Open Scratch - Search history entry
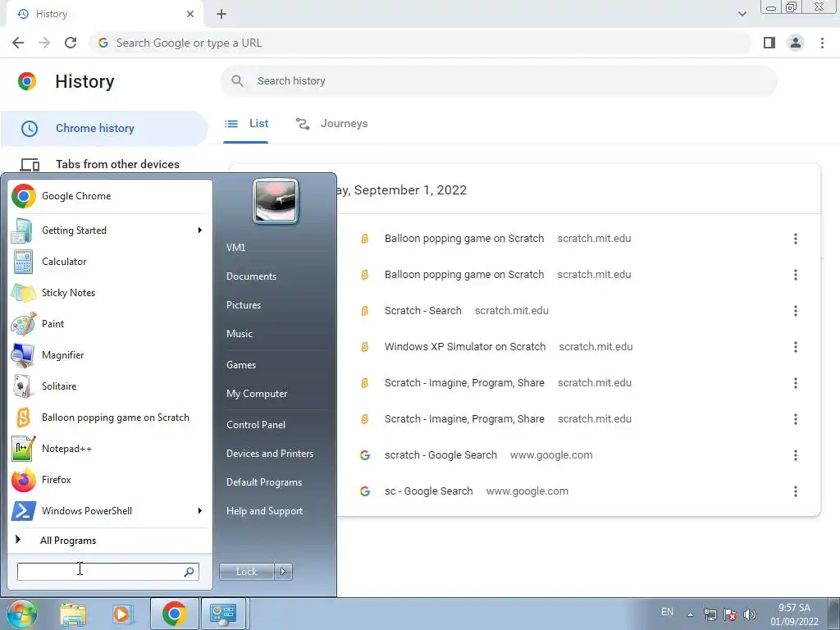The width and height of the screenshot is (840, 630). tap(422, 311)
